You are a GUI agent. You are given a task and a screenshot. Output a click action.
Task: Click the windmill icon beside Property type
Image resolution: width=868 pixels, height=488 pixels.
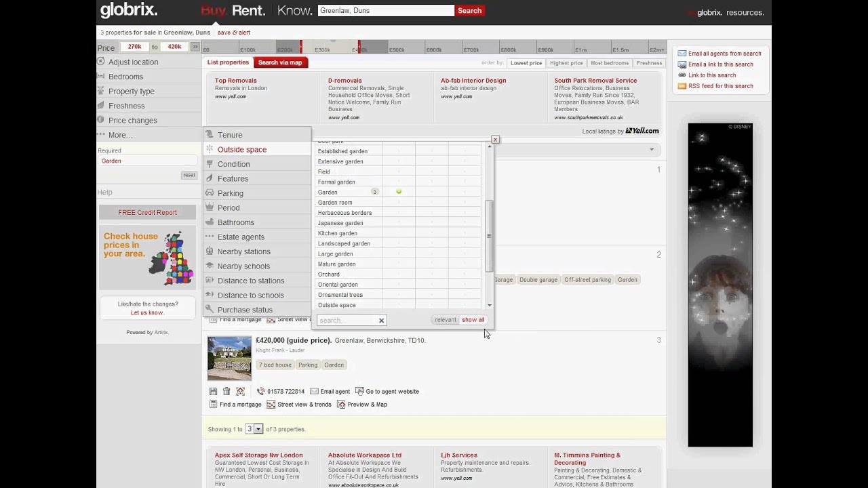(101, 91)
